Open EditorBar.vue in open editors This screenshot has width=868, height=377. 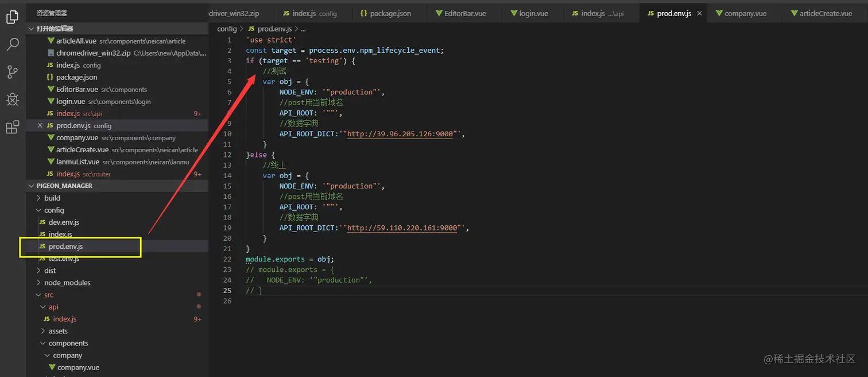click(117, 89)
